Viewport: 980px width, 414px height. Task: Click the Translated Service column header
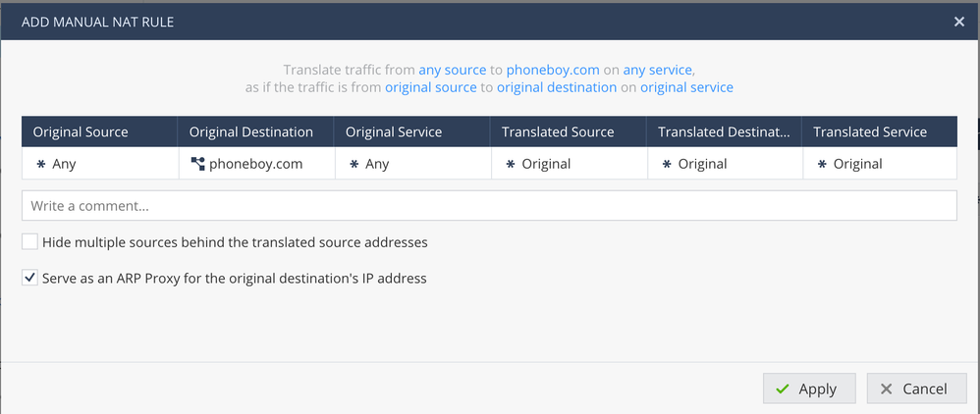[880, 131]
